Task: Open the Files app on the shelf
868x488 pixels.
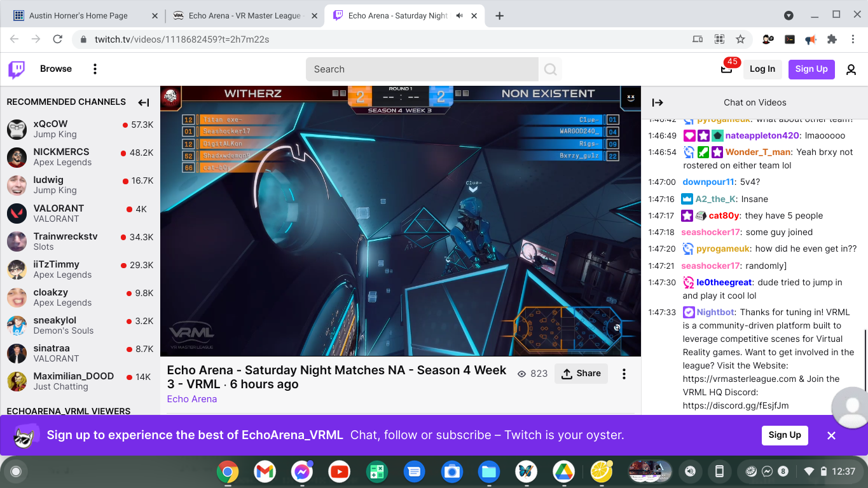Action: [x=489, y=471]
